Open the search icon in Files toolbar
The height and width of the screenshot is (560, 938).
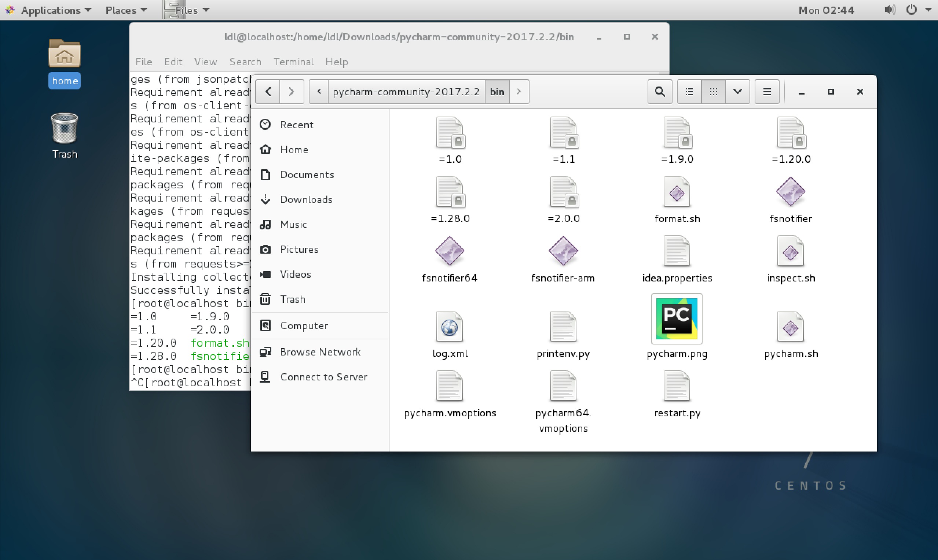tap(659, 91)
